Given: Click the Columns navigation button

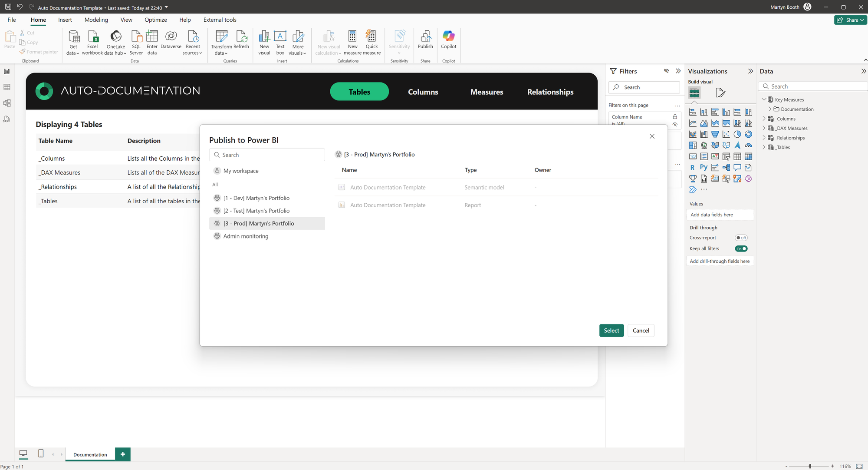Looking at the screenshot, I should 423,92.
